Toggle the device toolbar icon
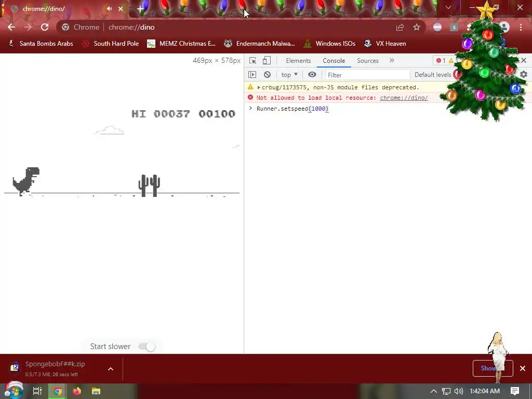Screen dimensions: 532x399 coord(267,61)
